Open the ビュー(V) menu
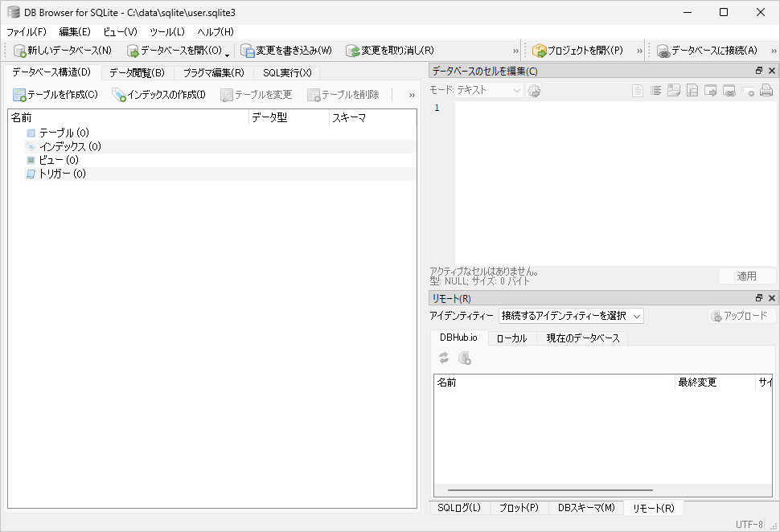780x532 pixels. [x=120, y=32]
